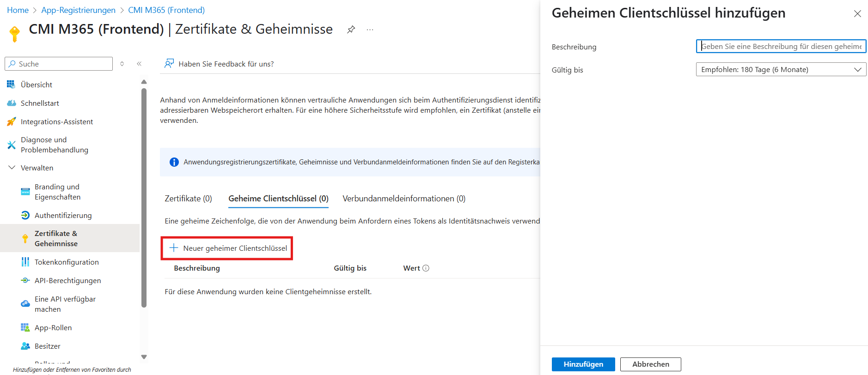
Task: Click the yellow key icon next to the title
Action: (x=14, y=34)
